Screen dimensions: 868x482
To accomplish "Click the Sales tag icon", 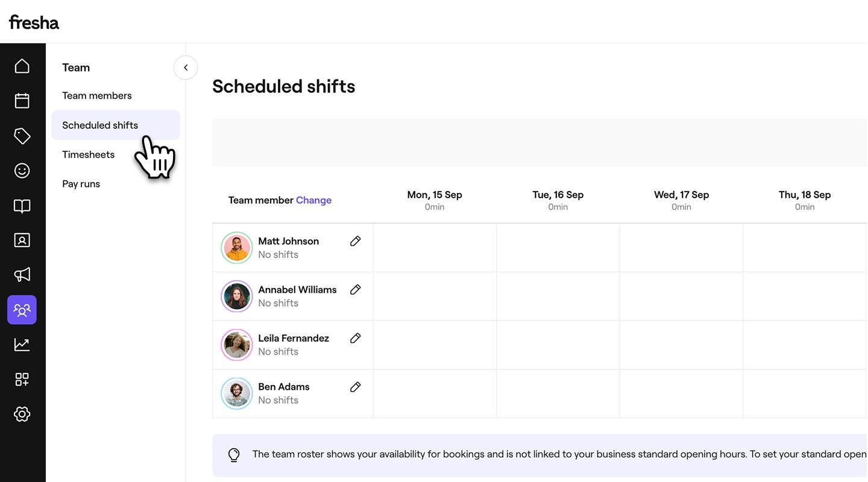I will pyautogui.click(x=22, y=136).
